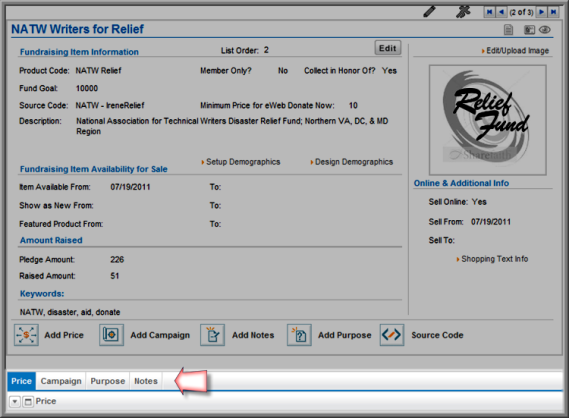Click the pencil edit icon at top
The height and width of the screenshot is (418, 569).
click(429, 12)
